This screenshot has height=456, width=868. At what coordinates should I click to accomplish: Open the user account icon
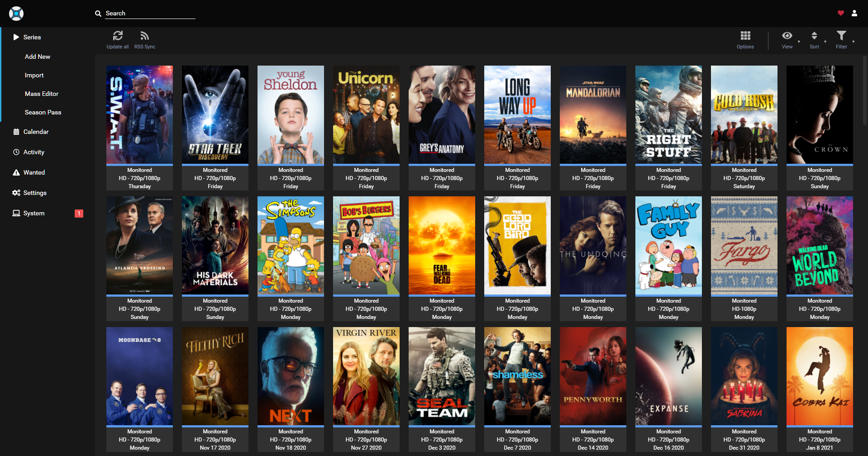tap(854, 13)
